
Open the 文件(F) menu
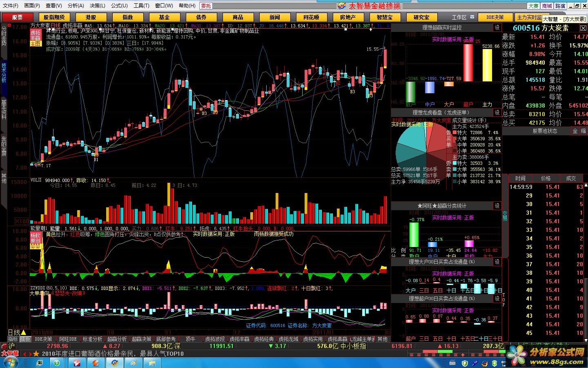click(x=10, y=6)
